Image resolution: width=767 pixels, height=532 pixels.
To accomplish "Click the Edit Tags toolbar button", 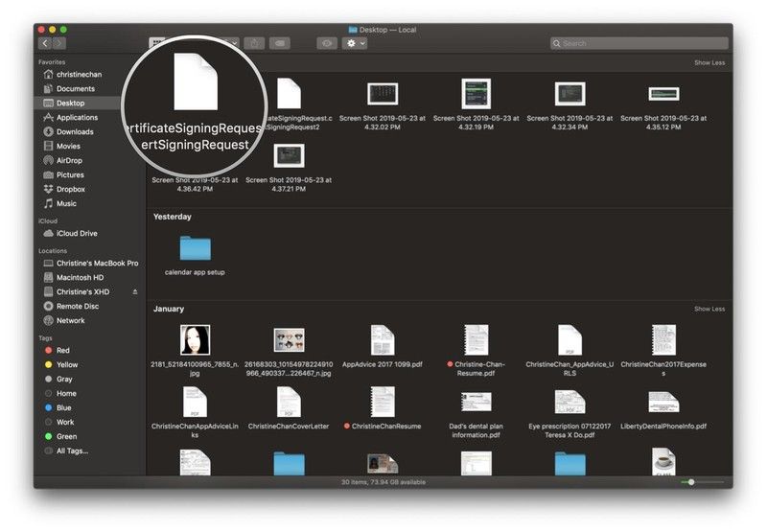I will coord(280,43).
